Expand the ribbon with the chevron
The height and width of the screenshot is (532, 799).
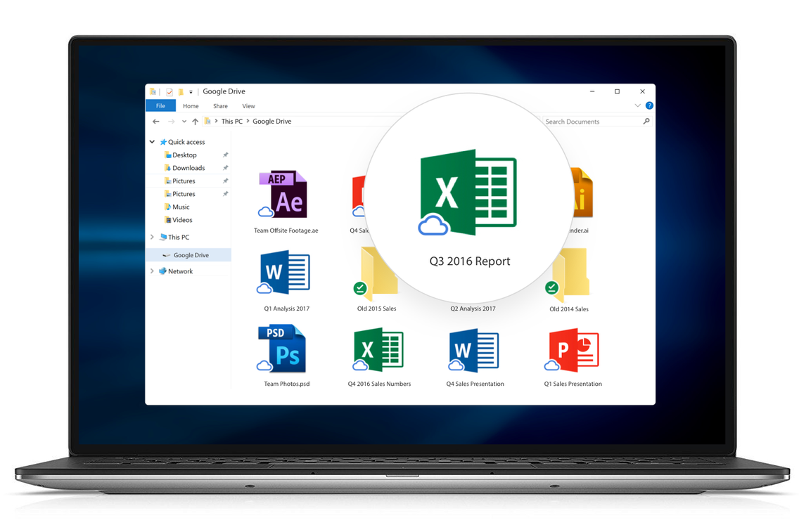(x=637, y=105)
